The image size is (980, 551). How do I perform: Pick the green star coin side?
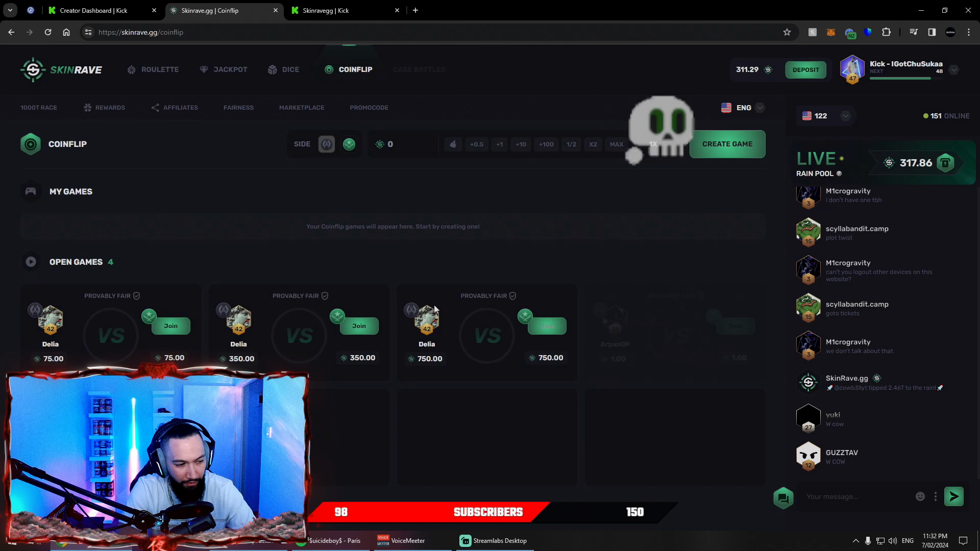point(349,144)
